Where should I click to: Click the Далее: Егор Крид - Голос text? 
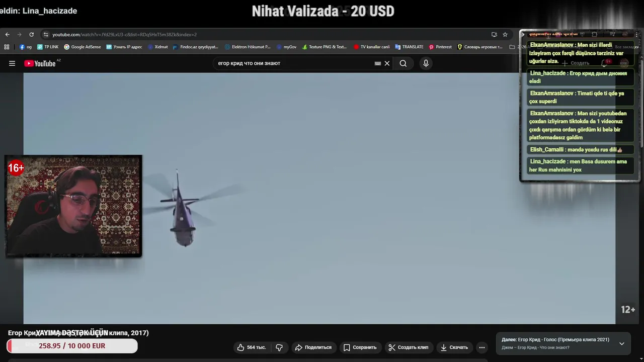(x=555, y=339)
